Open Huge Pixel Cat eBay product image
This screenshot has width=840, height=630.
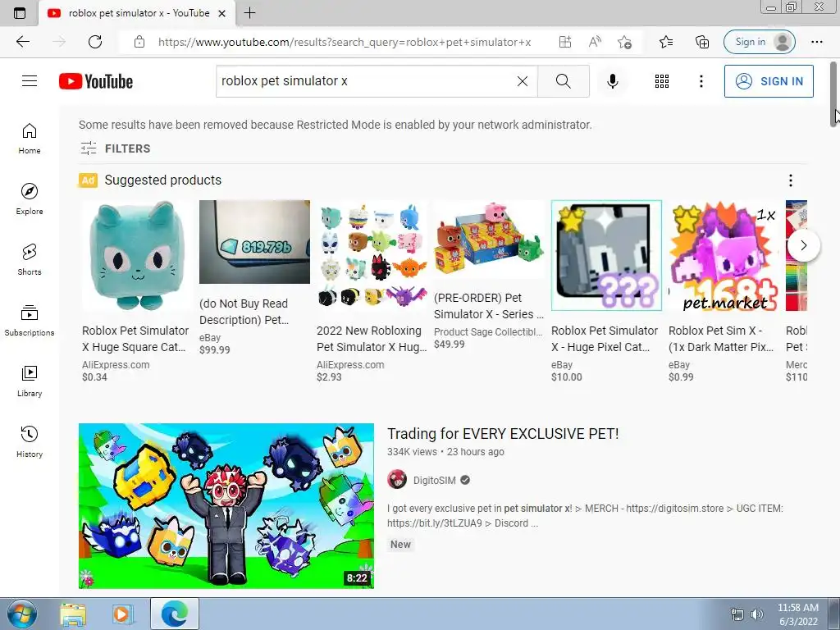point(606,256)
